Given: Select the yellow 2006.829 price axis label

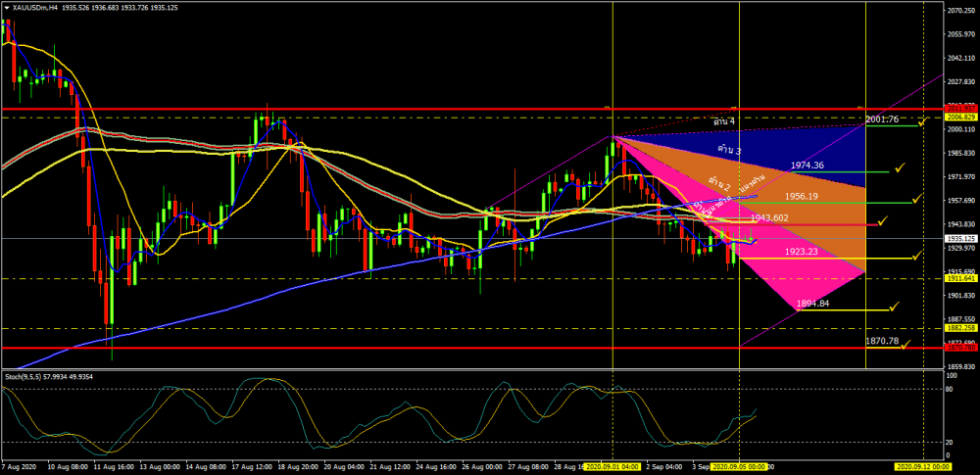Looking at the screenshot, I should pos(960,118).
